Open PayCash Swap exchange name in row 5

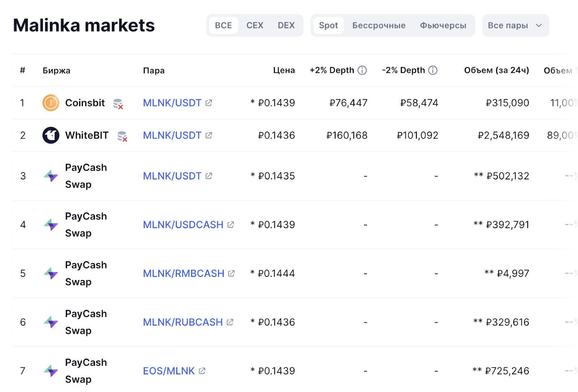pyautogui.click(x=86, y=273)
